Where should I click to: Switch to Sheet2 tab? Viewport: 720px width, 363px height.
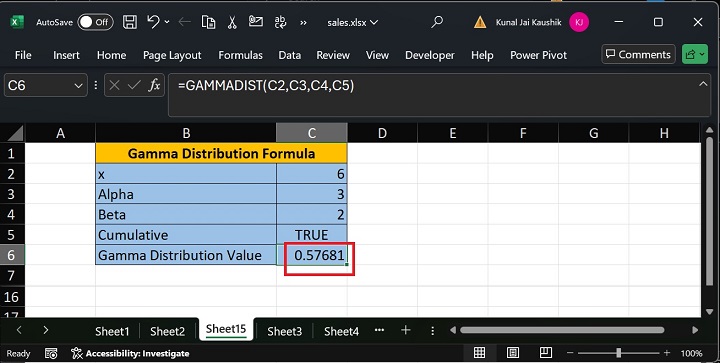click(x=167, y=331)
